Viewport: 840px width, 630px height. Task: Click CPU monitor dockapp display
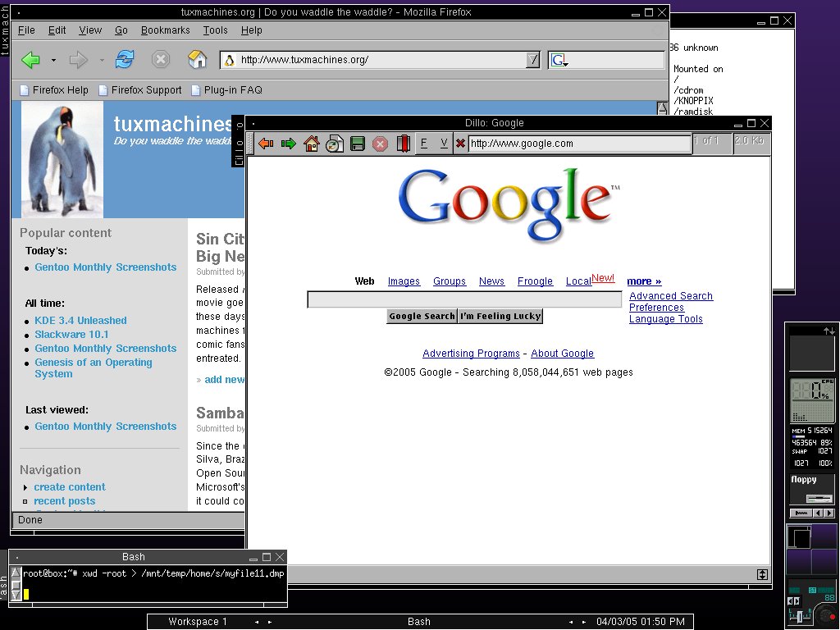[x=812, y=400]
